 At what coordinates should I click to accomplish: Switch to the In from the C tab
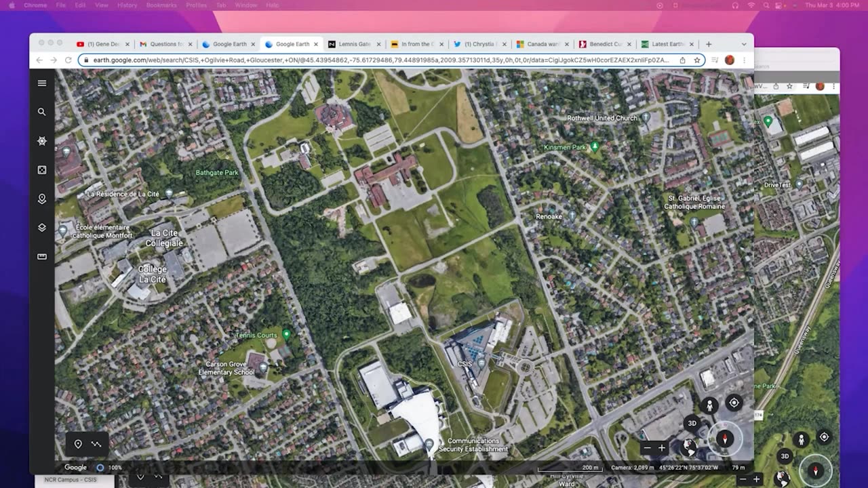pos(416,44)
